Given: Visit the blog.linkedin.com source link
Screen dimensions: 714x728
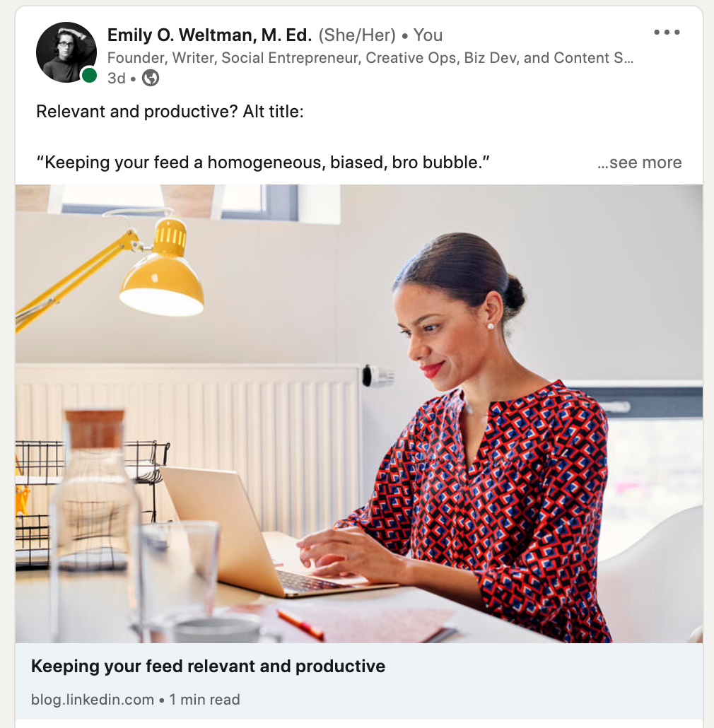Looking at the screenshot, I should 93,699.
